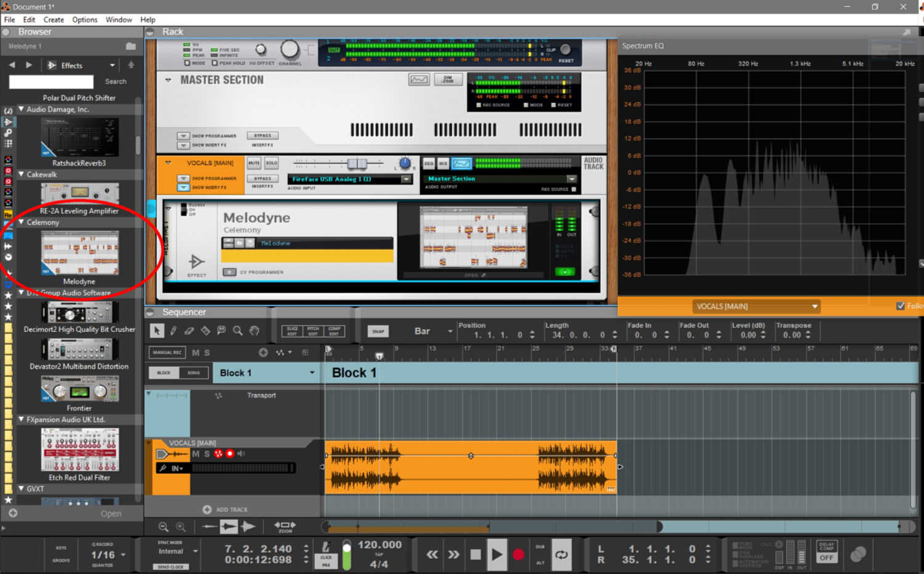Click the Fast Forward button in transport
The width and height of the screenshot is (924, 574).
tap(454, 554)
